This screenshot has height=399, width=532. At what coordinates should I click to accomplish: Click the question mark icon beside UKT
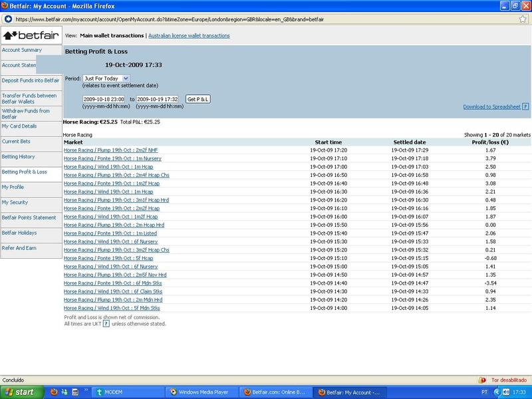click(106, 324)
